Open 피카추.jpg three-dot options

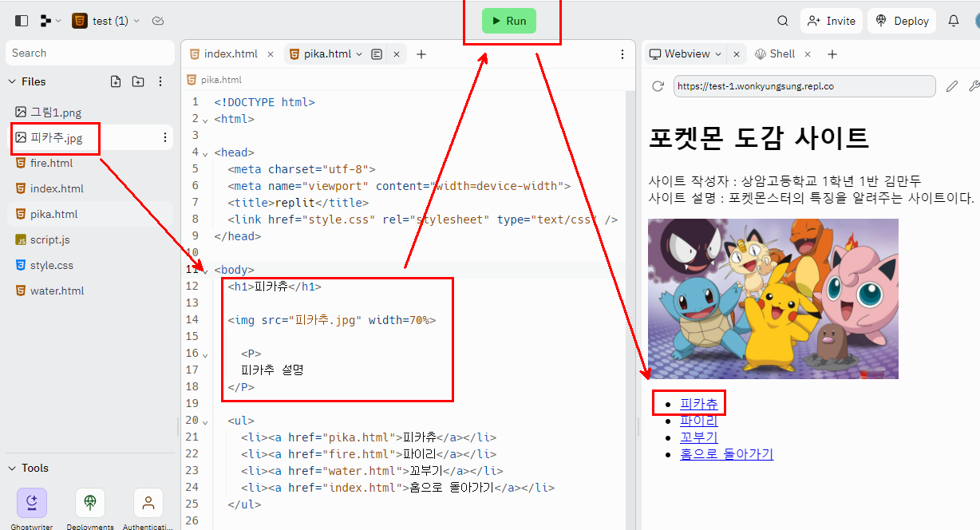165,137
